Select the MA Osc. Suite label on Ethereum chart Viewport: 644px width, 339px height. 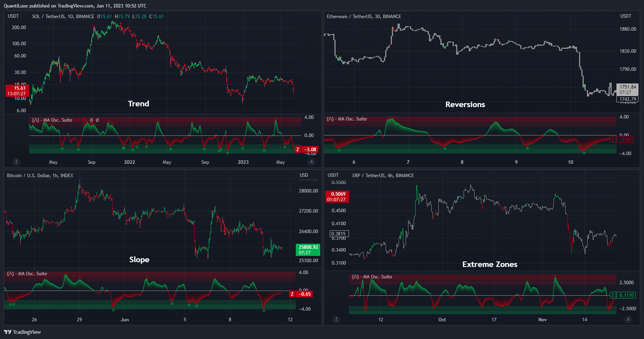(347, 119)
